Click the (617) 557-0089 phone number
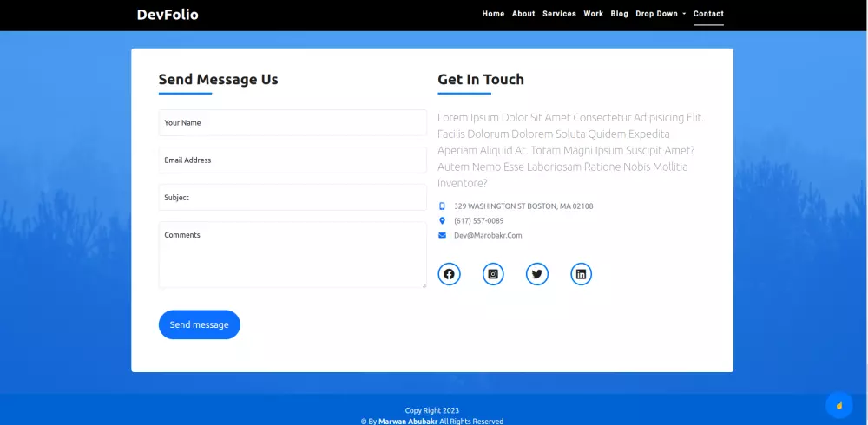This screenshot has width=868, height=425. (x=479, y=221)
